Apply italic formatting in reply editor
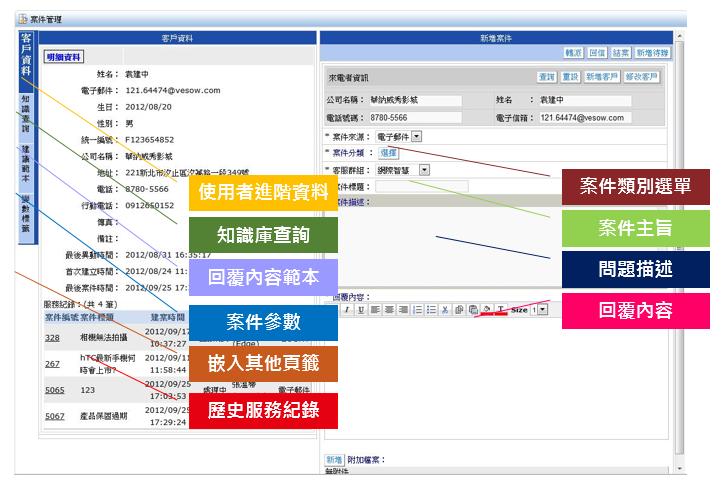 pos(347,310)
